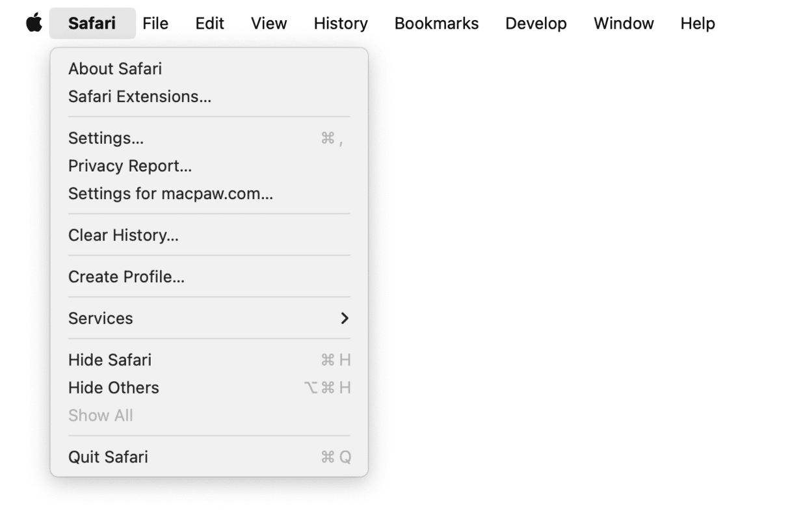The width and height of the screenshot is (790, 532).
Task: Open the Help menu
Action: (698, 23)
